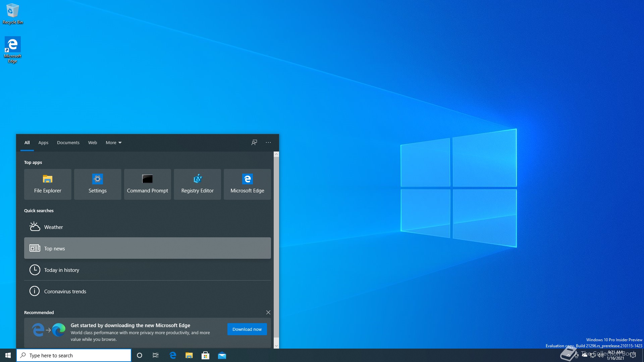Select the Microsoft Edge desktop shortcut
This screenshot has width=644, height=362.
[x=12, y=50]
